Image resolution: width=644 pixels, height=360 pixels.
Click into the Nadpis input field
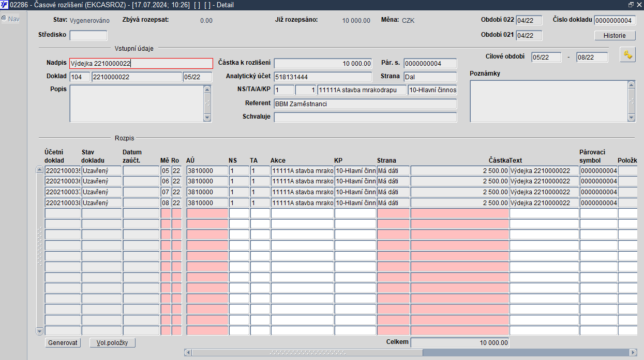[x=141, y=63]
